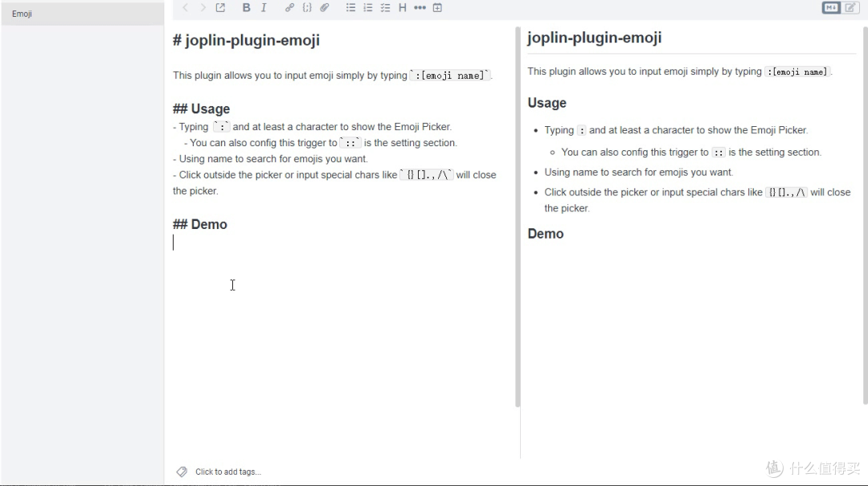Select the Emoji note in sidebar
Image resolution: width=868 pixels, height=486 pixels.
[83, 14]
